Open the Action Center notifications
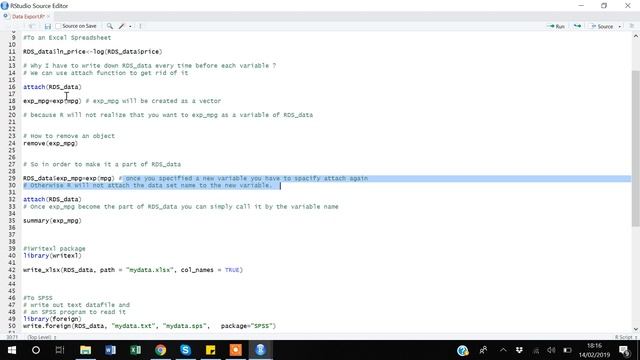640x360 pixels. point(624,350)
